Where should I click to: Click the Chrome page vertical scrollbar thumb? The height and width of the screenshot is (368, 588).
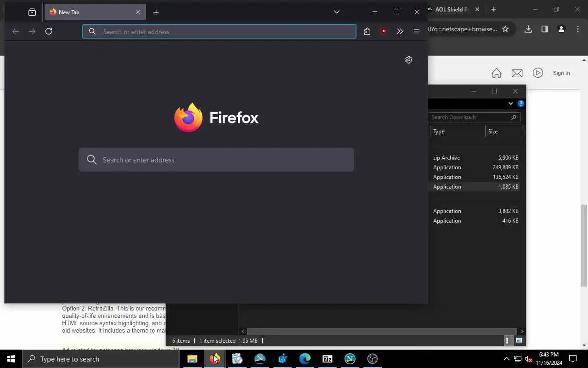[x=584, y=246]
